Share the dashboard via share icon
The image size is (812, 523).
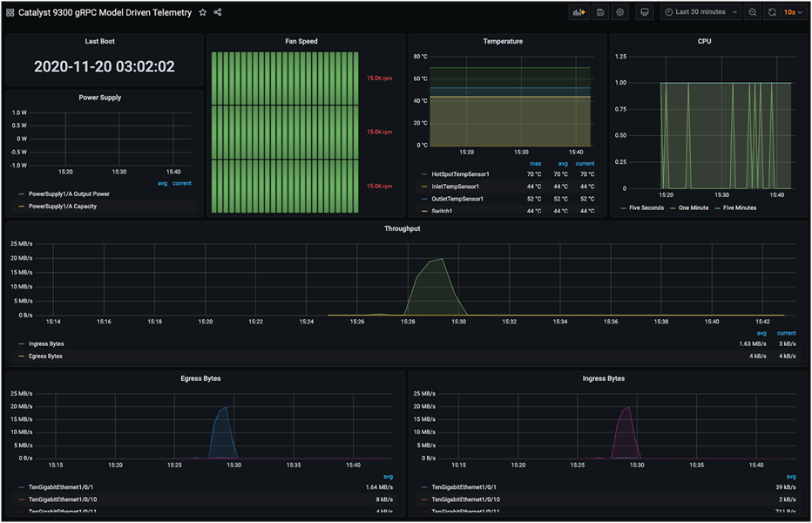point(218,12)
